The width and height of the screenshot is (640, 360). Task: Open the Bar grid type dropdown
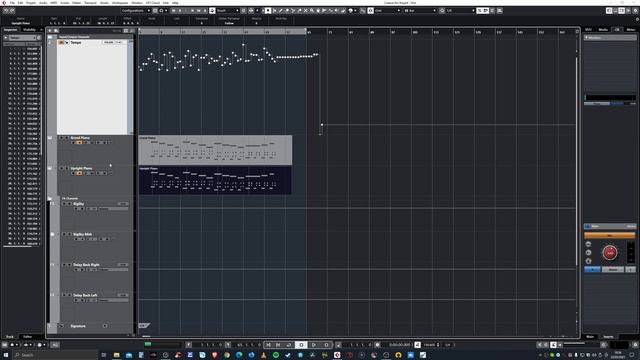point(420,11)
